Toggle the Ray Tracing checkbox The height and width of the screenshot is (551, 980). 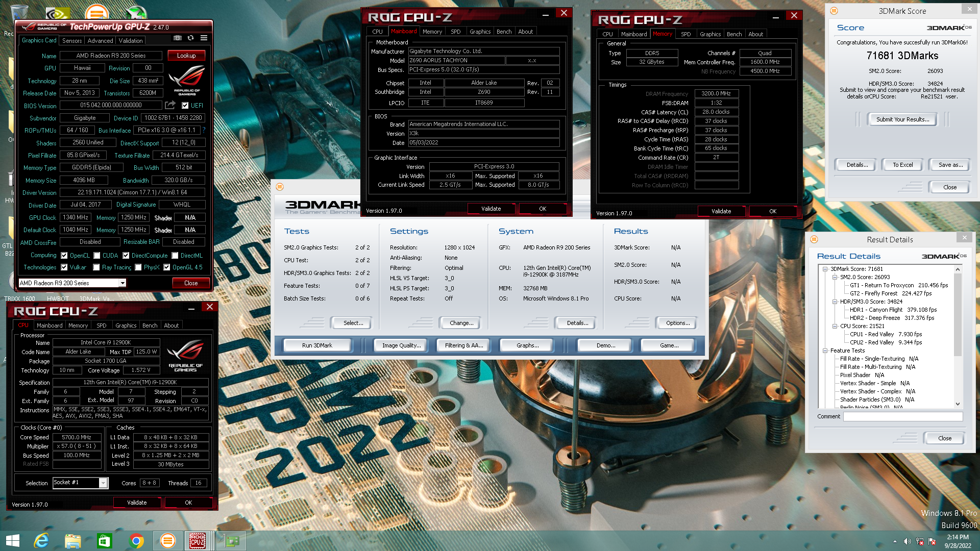tap(96, 267)
